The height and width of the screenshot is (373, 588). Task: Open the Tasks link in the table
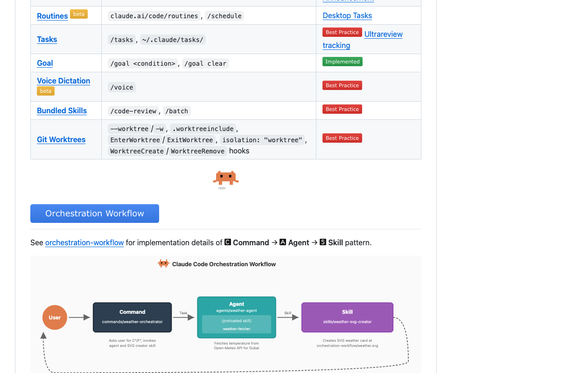click(47, 39)
